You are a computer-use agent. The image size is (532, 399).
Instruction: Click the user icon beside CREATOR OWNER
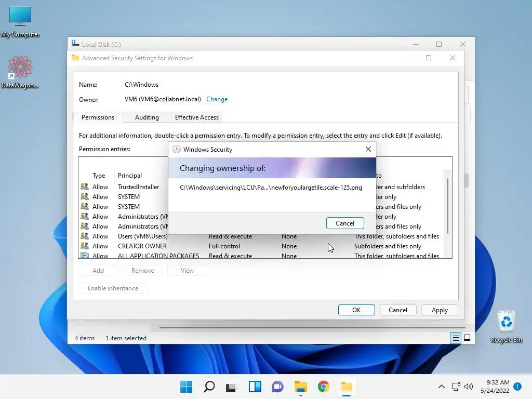[x=85, y=246]
